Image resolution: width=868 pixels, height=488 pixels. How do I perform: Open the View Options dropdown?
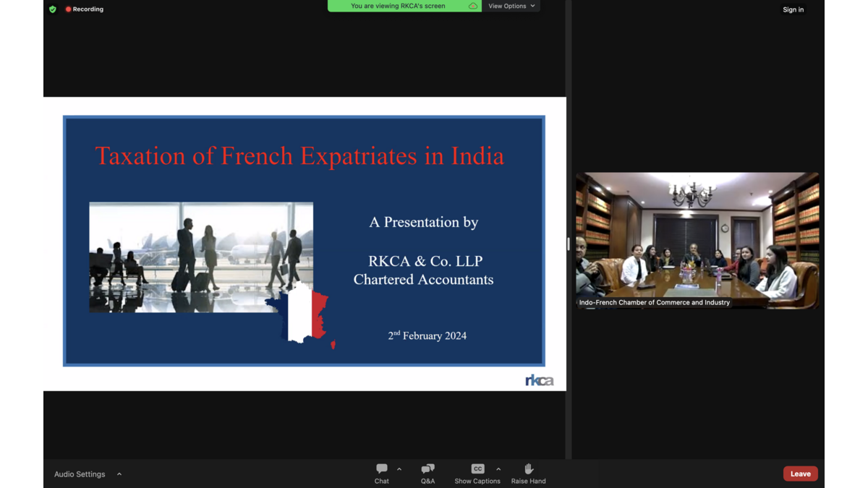coord(511,6)
